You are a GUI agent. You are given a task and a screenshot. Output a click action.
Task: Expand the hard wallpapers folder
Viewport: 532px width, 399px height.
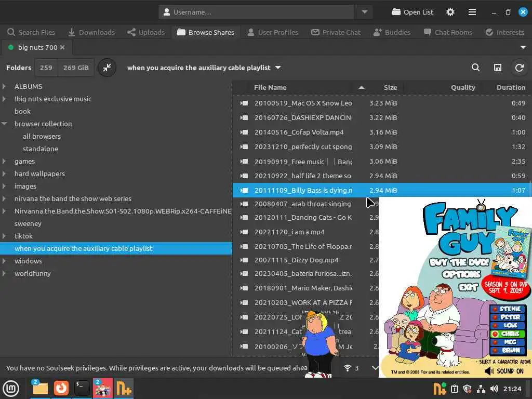(4, 174)
